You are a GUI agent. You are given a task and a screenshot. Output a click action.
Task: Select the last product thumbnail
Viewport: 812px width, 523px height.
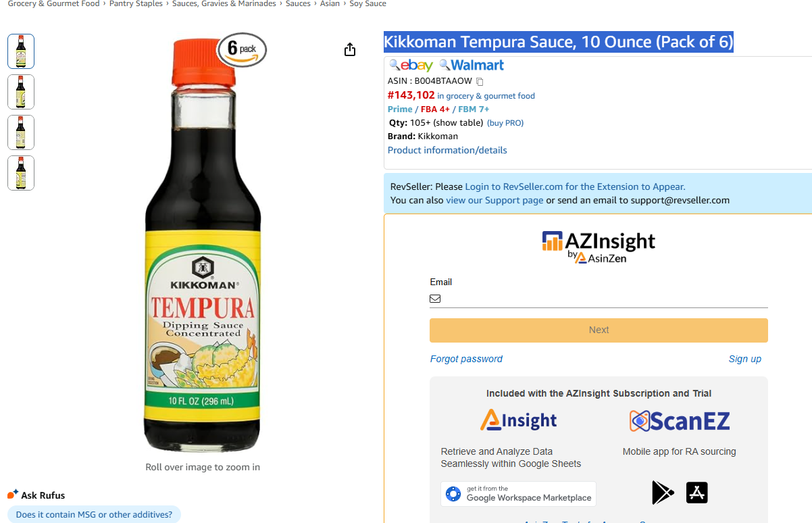pos(21,173)
